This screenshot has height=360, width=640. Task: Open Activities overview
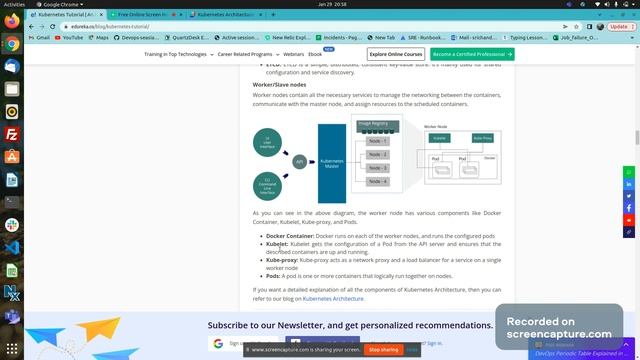(x=14, y=4)
